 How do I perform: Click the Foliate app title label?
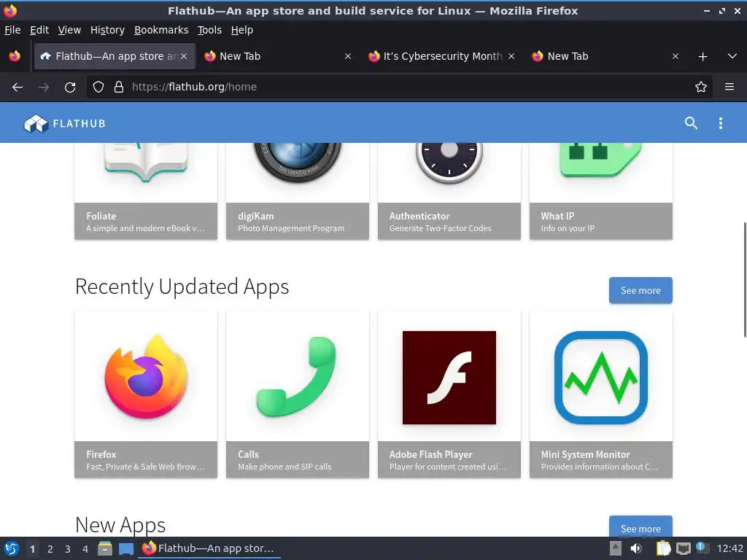pyautogui.click(x=101, y=216)
